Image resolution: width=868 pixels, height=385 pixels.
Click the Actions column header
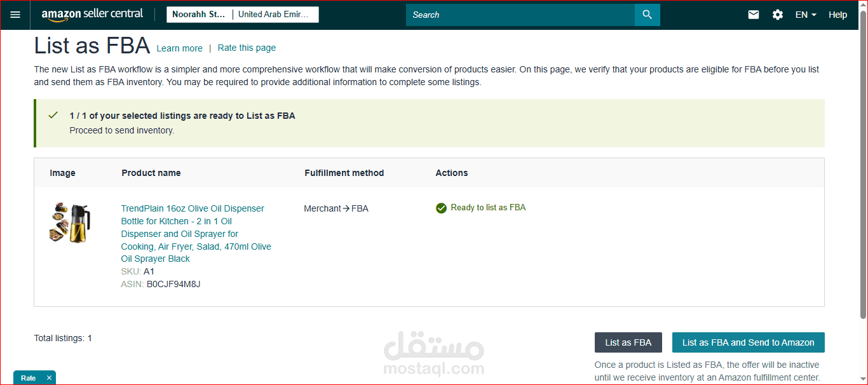click(x=452, y=173)
